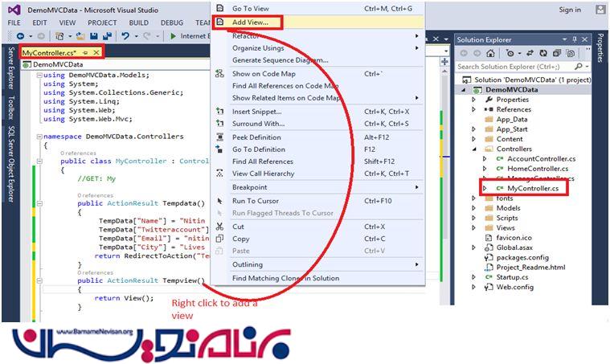This screenshot has height=364, width=610.
Task: Open the BUILD menu
Action: (x=138, y=22)
